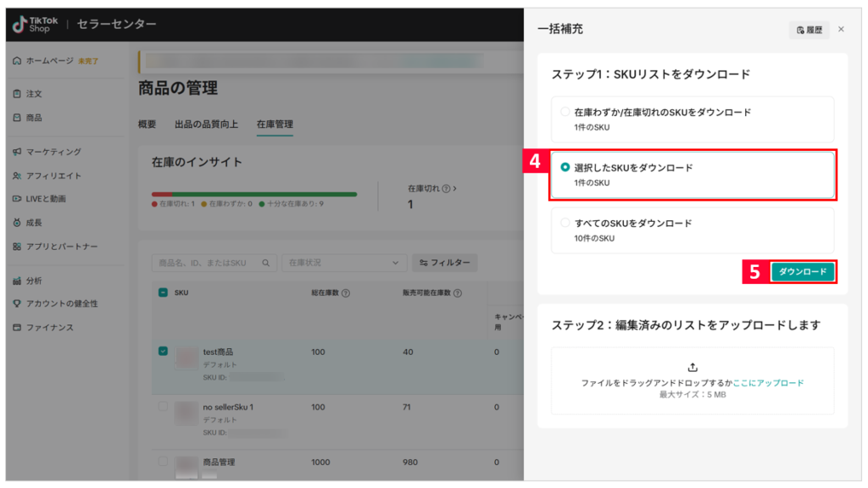The image size is (868, 488).
Task: Open 注文 orders in the sidebar
Action: [x=34, y=93]
